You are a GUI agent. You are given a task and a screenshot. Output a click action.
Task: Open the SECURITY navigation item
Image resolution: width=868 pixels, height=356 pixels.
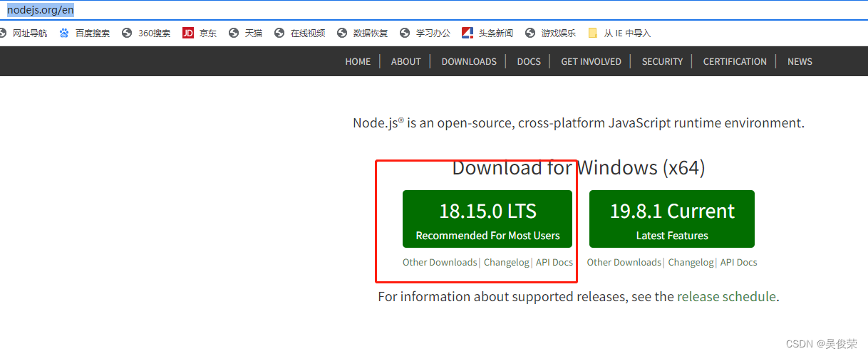(x=662, y=62)
